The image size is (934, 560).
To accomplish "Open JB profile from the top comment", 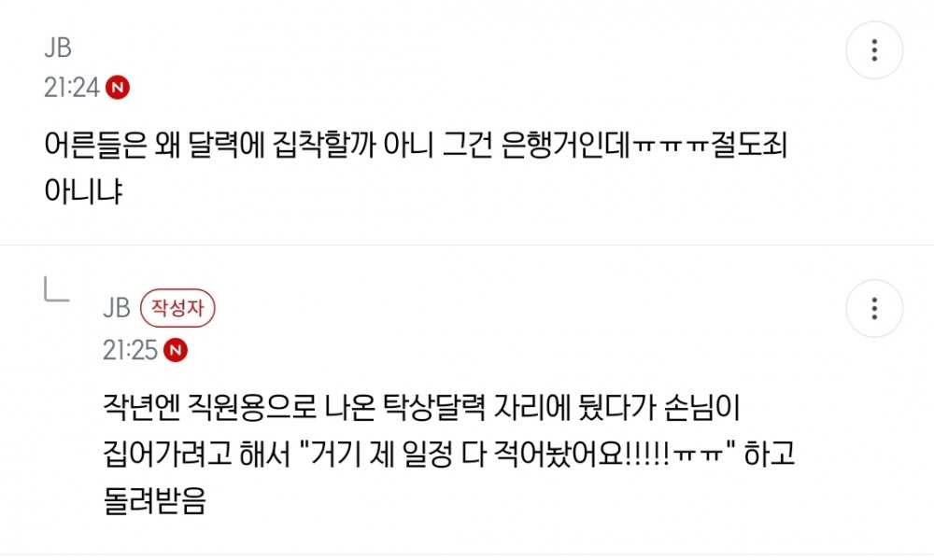I will pos(58,49).
